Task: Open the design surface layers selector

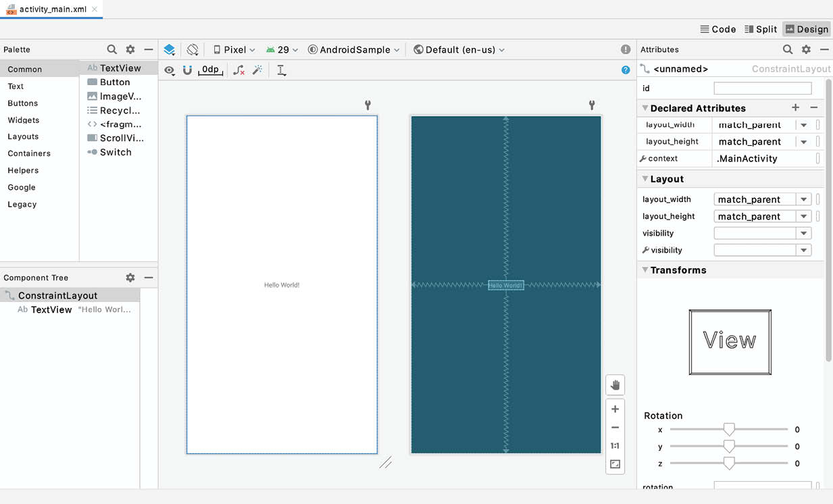Action: point(170,49)
